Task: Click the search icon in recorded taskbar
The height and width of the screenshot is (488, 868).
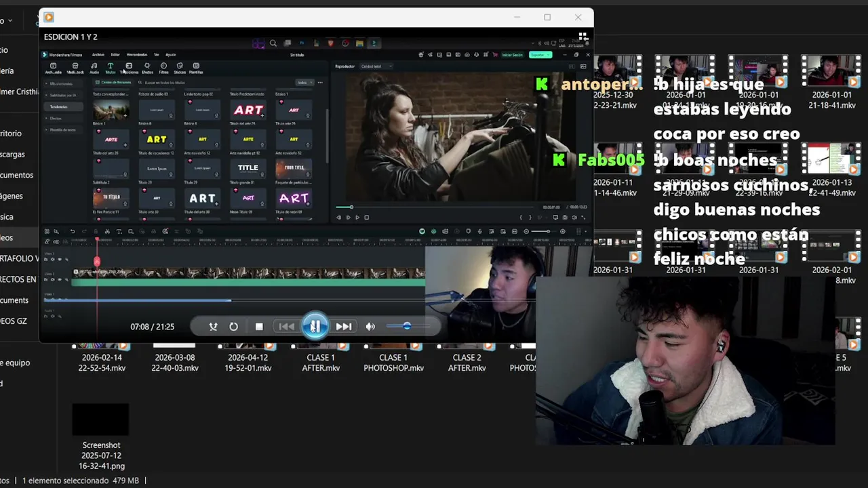Action: pos(273,43)
